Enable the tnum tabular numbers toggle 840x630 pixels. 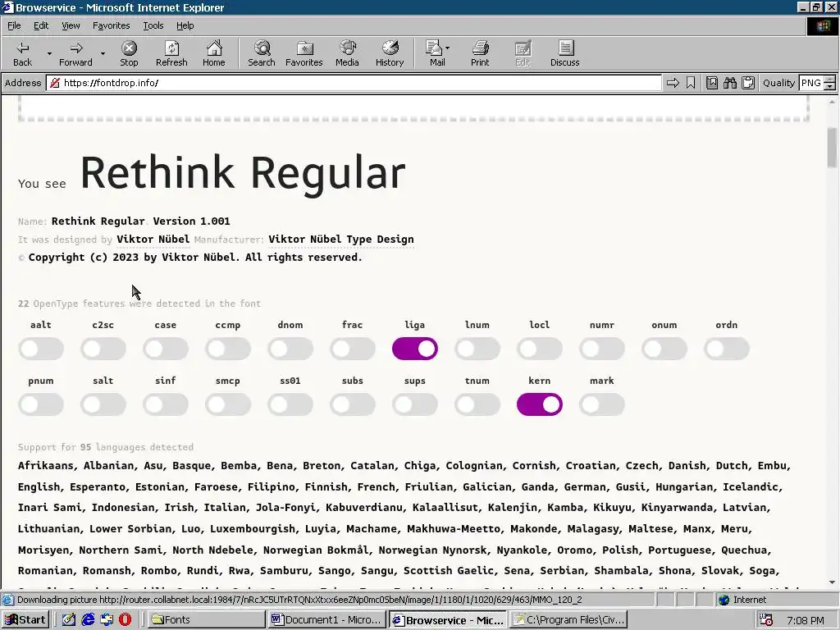(477, 404)
